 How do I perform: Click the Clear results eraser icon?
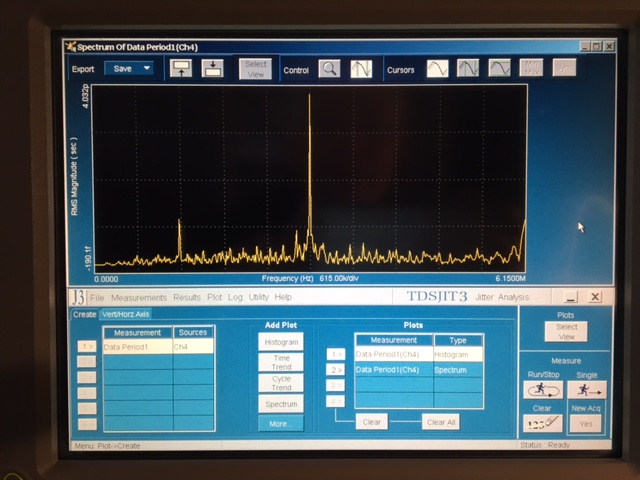(542, 423)
